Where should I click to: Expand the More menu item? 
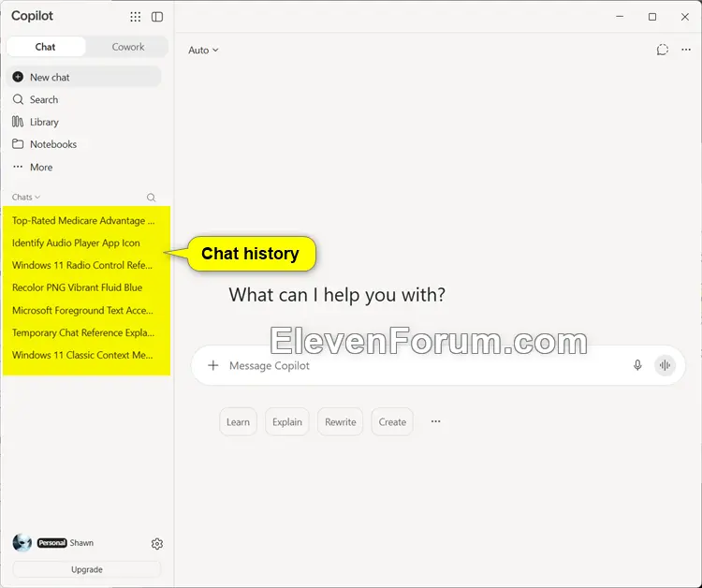coord(84,167)
